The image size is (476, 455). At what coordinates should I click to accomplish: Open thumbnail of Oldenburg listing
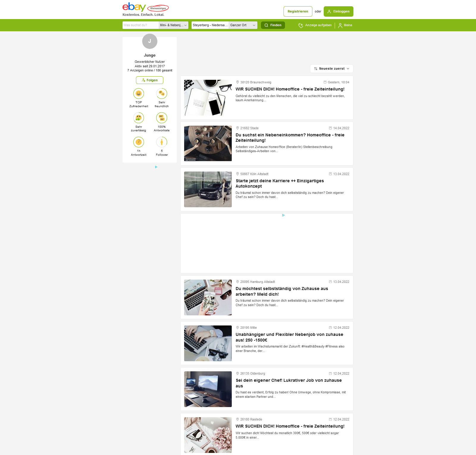pos(208,389)
